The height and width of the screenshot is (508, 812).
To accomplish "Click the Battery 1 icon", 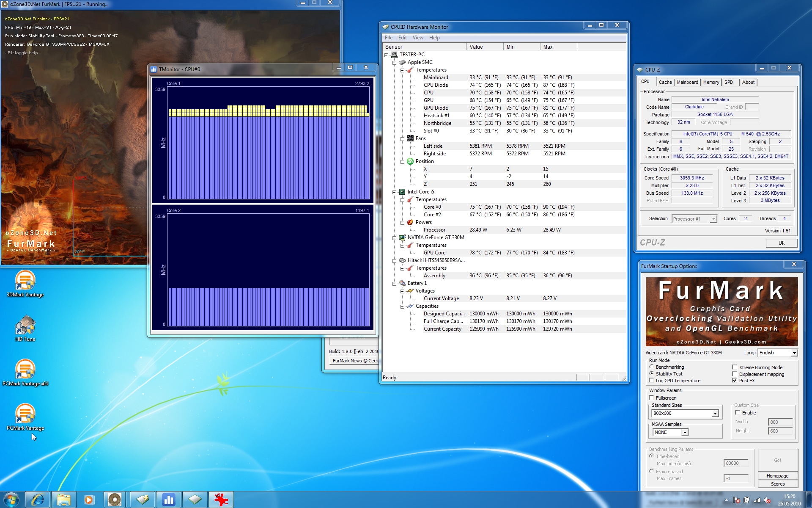I will click(x=402, y=283).
